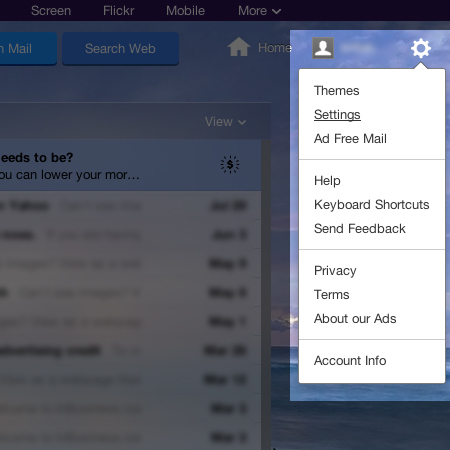Open Privacy from the gear menu
The width and height of the screenshot is (450, 450).
335,271
